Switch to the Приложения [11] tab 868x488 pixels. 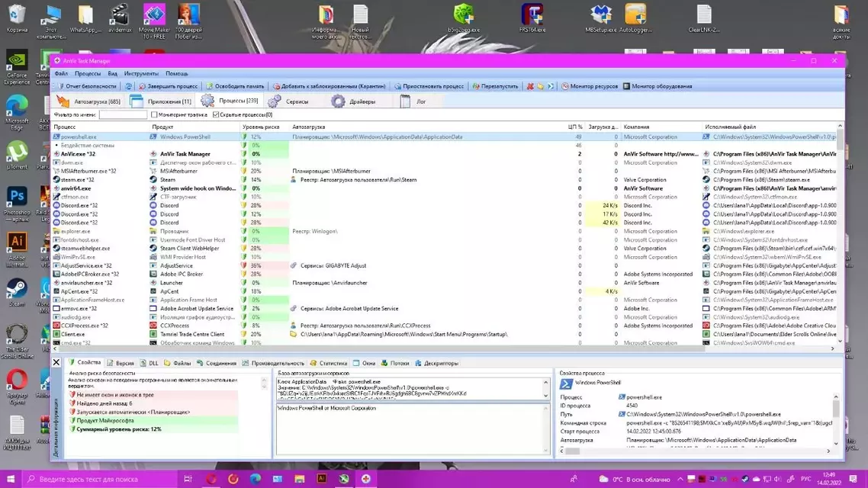click(x=161, y=101)
